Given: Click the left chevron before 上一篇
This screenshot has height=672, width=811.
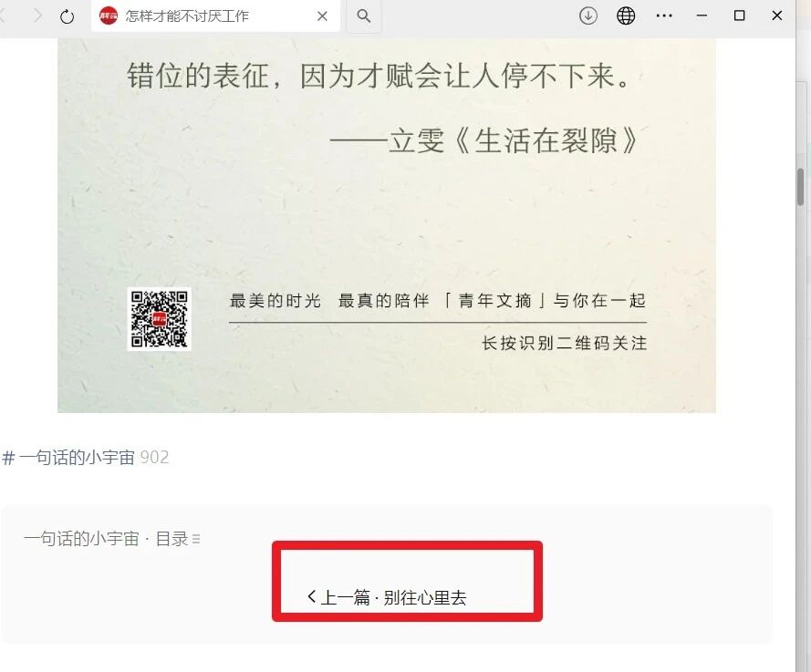Looking at the screenshot, I should pyautogui.click(x=311, y=597).
